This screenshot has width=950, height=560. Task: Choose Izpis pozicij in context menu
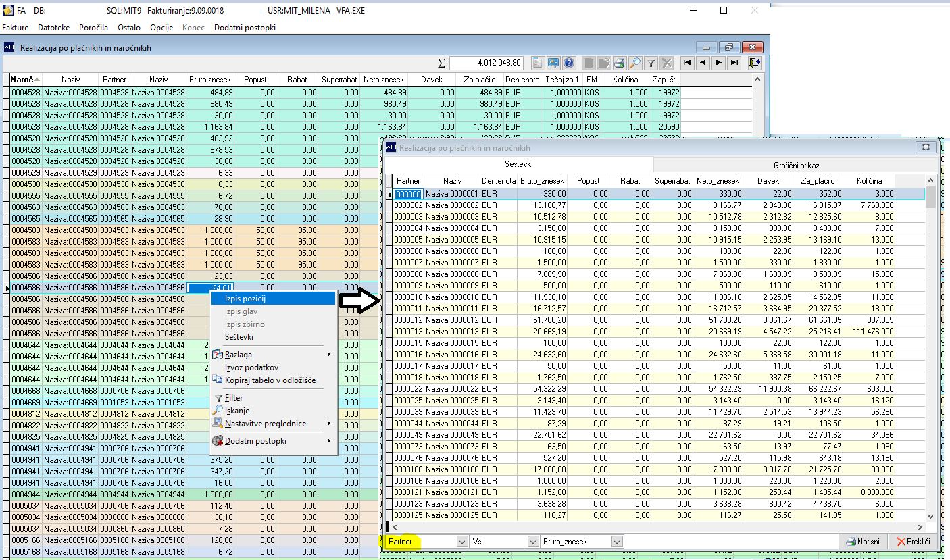tap(245, 299)
